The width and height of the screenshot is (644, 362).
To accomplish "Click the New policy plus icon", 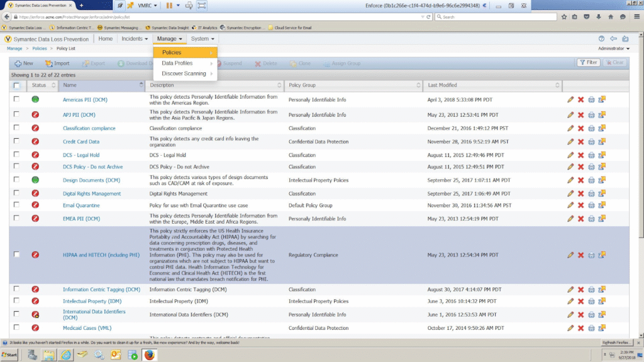I will pos(18,63).
